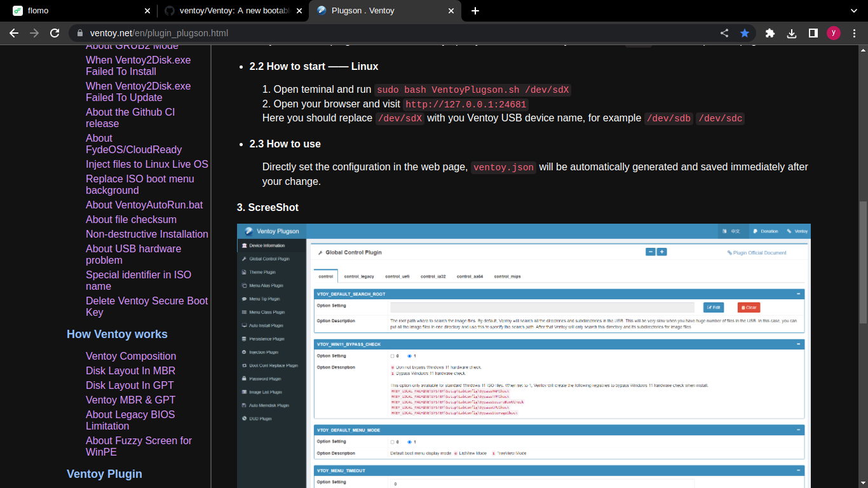Image resolution: width=868 pixels, height=488 pixels.
Task: Go back to the previous page
Action: 14,33
